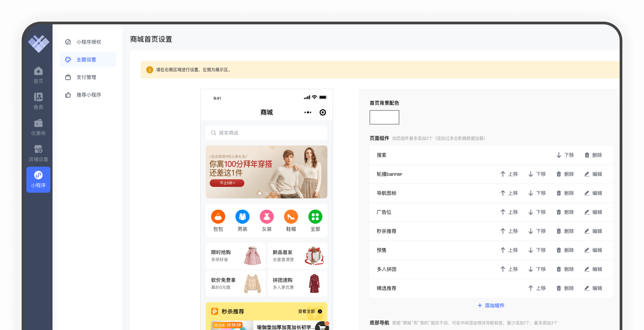Edit the 轮播banner component
The image size is (644, 330).
coord(593,174)
